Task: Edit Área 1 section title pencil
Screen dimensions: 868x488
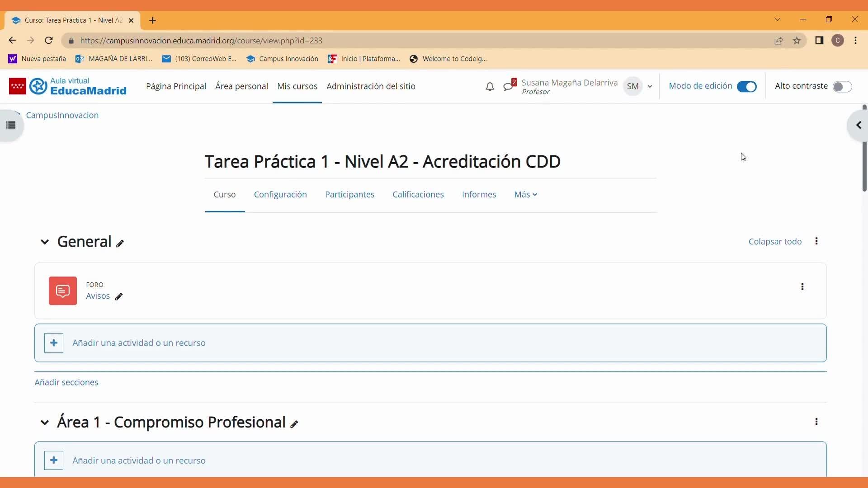Action: click(x=294, y=424)
